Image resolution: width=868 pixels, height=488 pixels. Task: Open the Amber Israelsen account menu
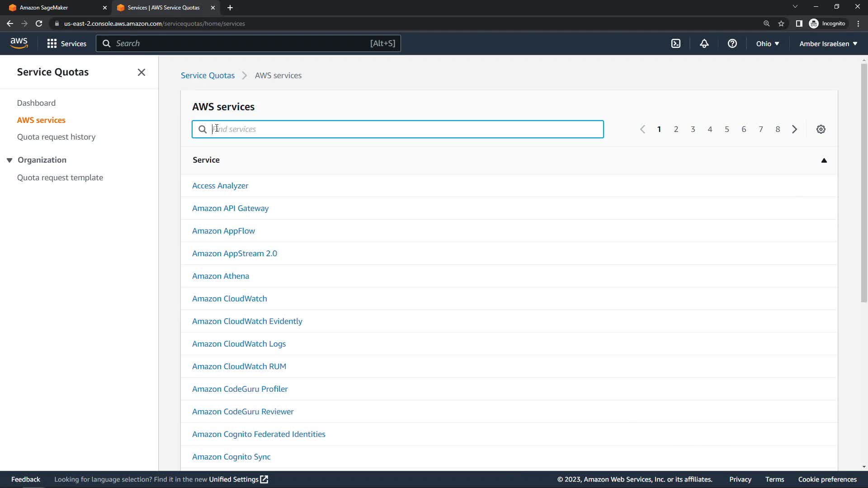pos(828,43)
